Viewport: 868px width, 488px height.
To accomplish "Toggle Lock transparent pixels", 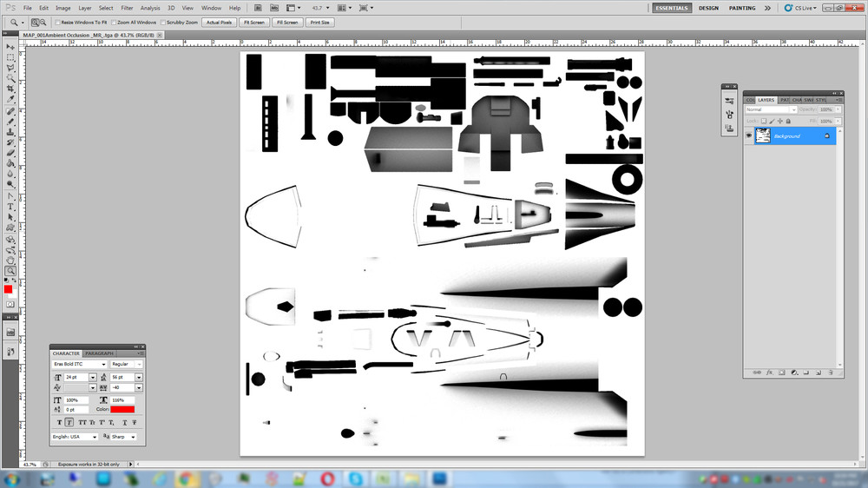I will [764, 121].
